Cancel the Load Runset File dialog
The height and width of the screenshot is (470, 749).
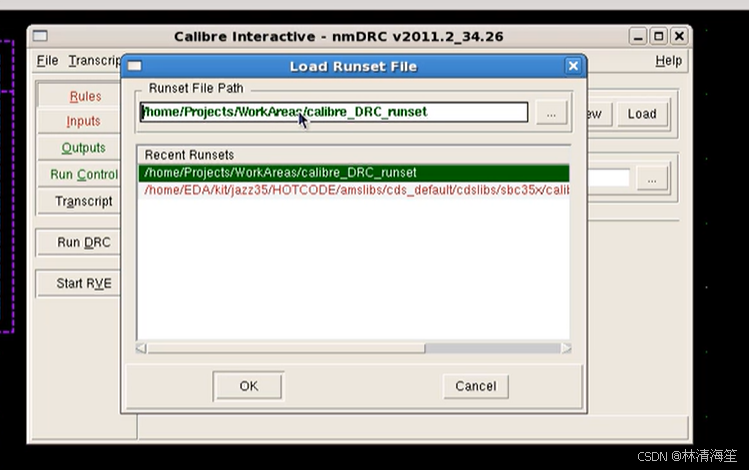[x=475, y=386]
